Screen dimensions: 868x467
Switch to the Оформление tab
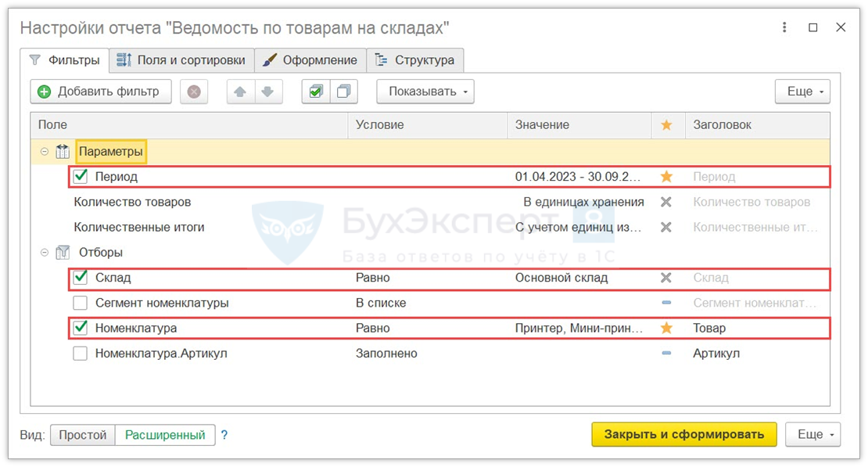(310, 59)
